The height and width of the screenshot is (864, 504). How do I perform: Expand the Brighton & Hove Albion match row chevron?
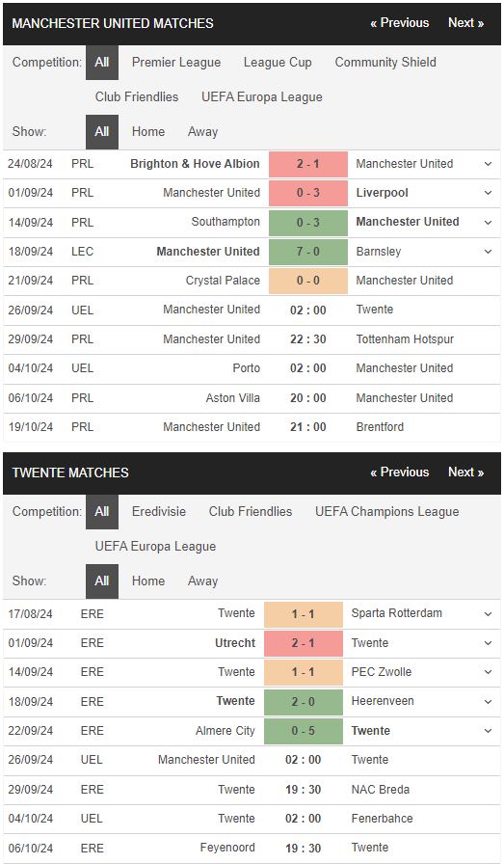tap(488, 164)
